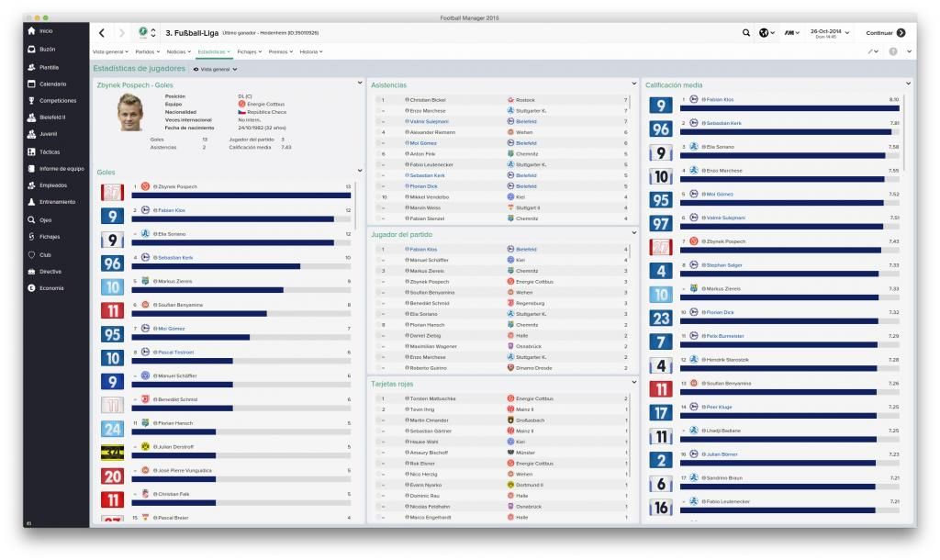Image resolution: width=940 pixels, height=560 pixels.
Task: Open the Entrenamiento training icon
Action: tap(31, 202)
